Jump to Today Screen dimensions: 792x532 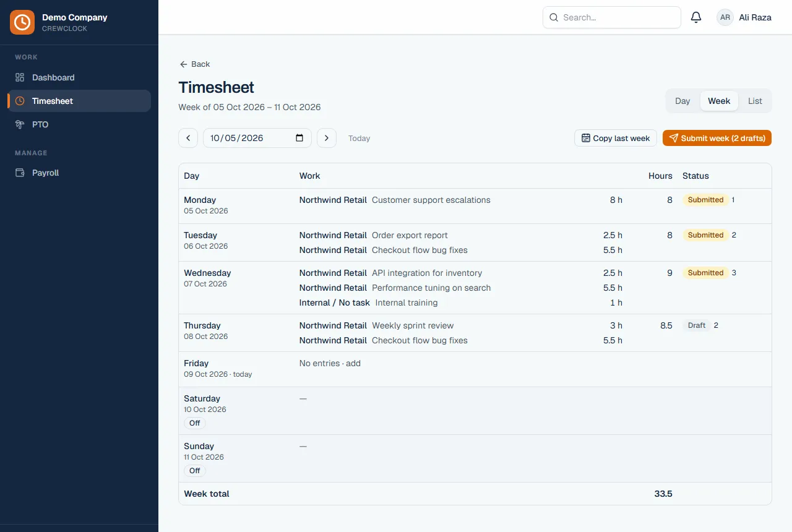click(x=359, y=139)
